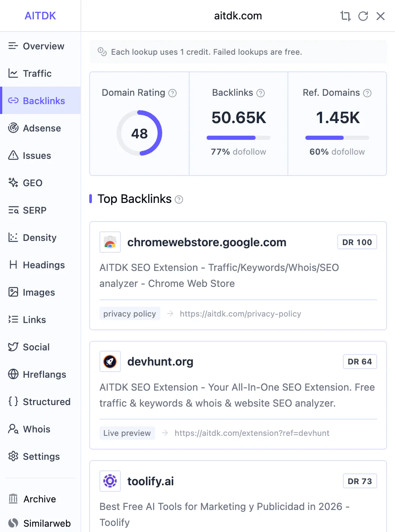Close the AITDK panel

381,16
